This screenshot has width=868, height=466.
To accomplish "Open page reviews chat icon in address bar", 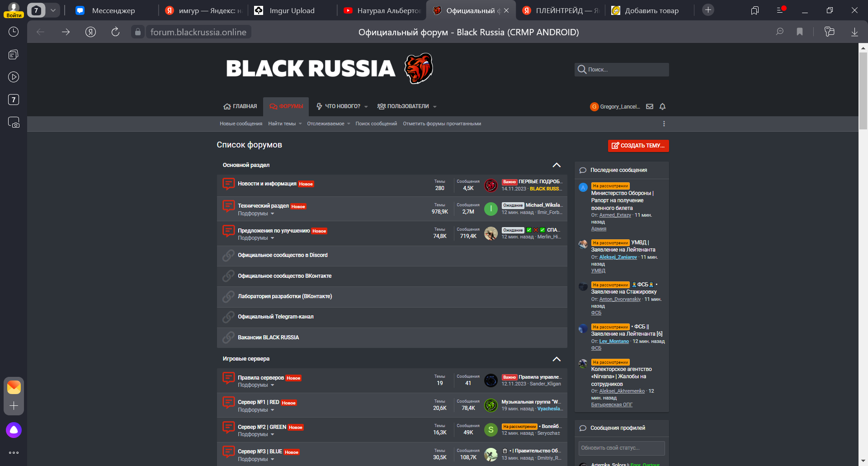I will [780, 32].
